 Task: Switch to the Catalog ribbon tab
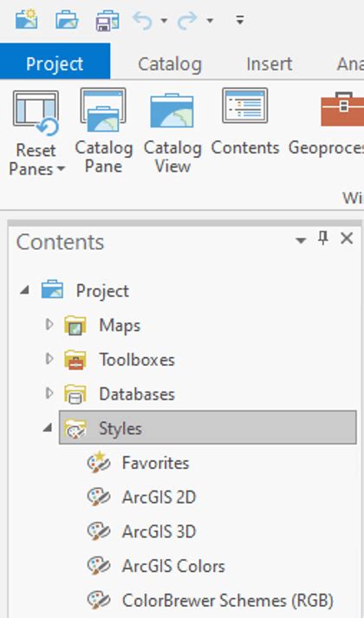pyautogui.click(x=169, y=64)
